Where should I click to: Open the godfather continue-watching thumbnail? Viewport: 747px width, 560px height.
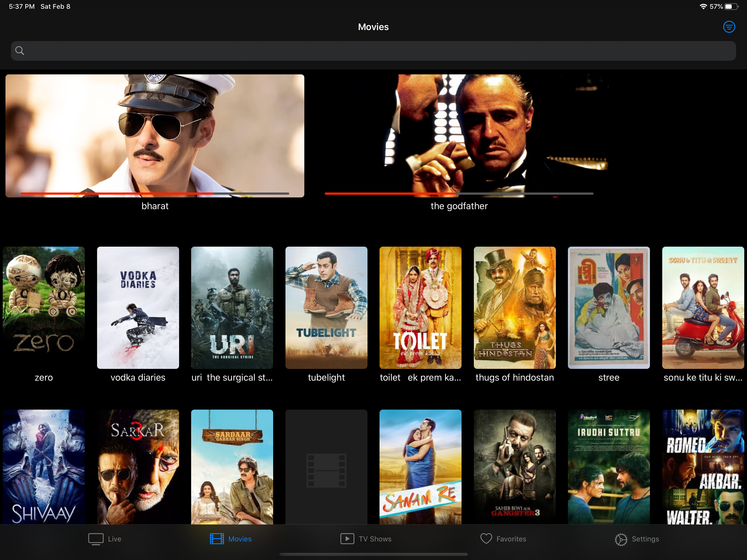tap(459, 135)
